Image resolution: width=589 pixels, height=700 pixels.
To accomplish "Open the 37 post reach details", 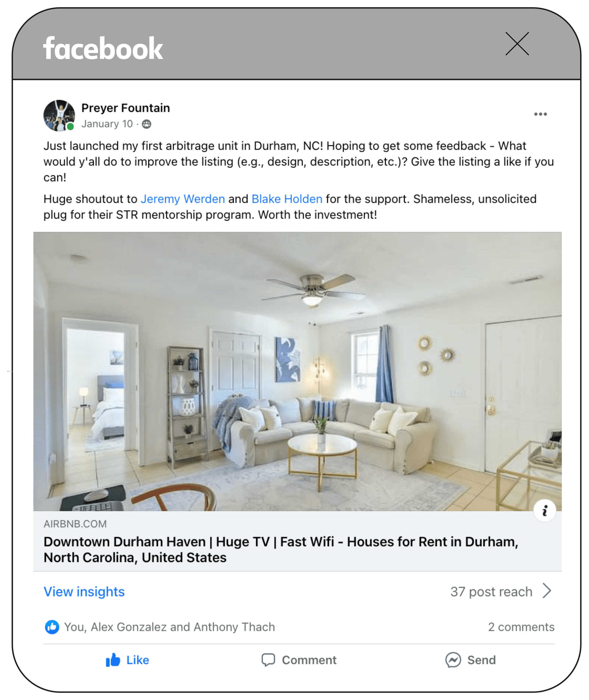I will 491,591.
